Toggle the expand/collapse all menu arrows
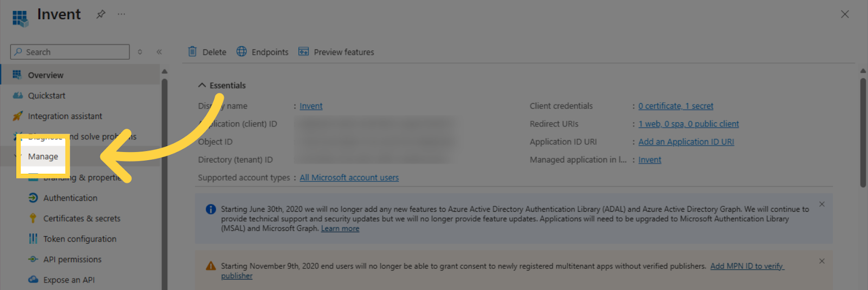The height and width of the screenshot is (290, 868). click(140, 52)
